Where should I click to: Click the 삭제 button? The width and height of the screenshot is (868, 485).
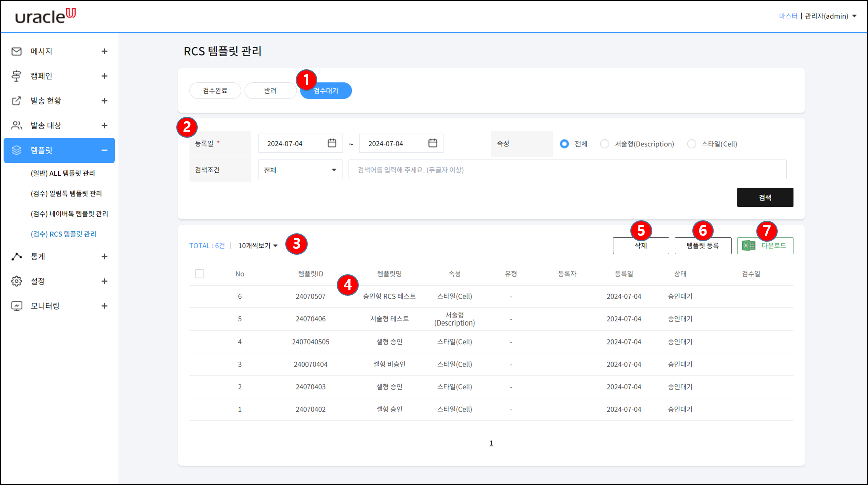pyautogui.click(x=641, y=246)
